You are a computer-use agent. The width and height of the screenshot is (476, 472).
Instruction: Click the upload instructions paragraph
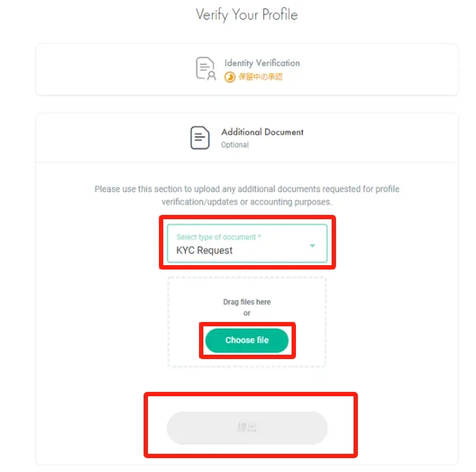tap(246, 195)
